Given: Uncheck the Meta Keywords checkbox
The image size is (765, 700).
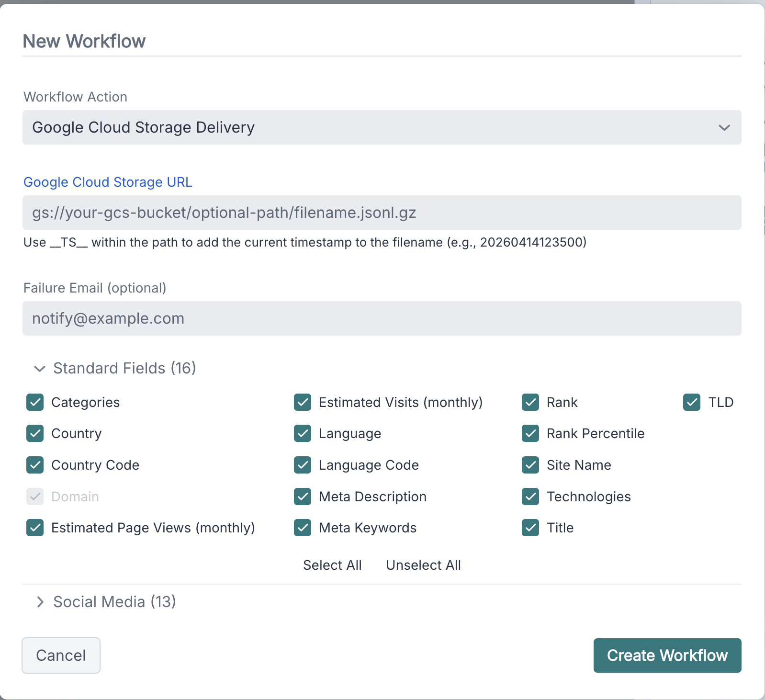Looking at the screenshot, I should coord(303,528).
